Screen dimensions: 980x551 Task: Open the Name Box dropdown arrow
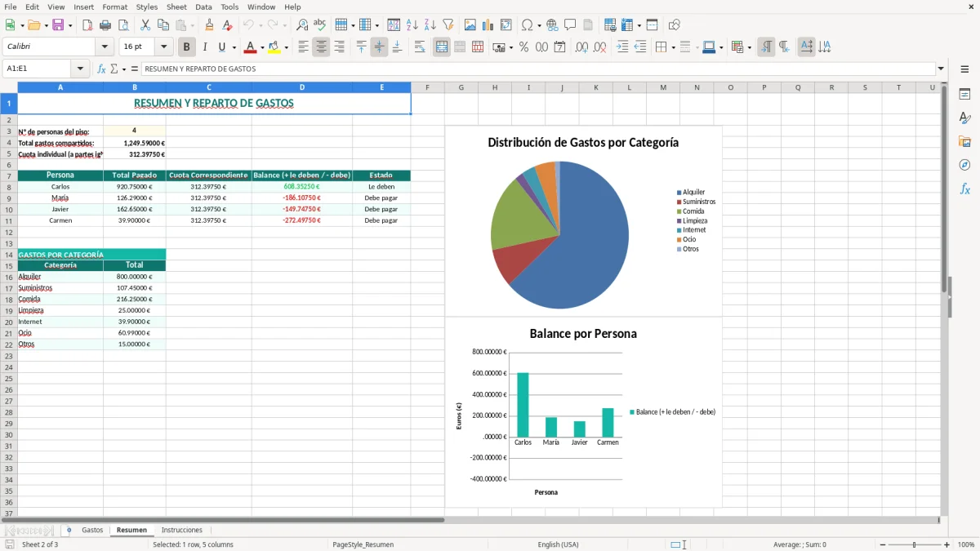point(80,69)
